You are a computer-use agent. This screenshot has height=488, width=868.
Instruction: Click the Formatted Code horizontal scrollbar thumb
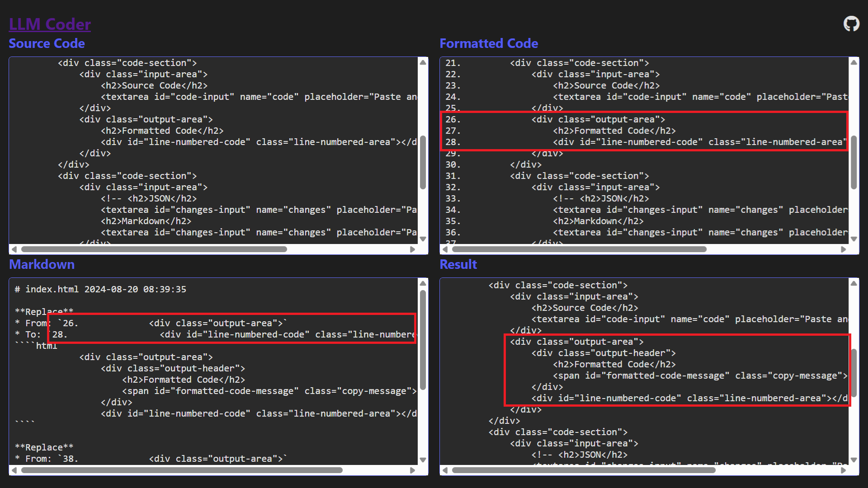click(579, 249)
